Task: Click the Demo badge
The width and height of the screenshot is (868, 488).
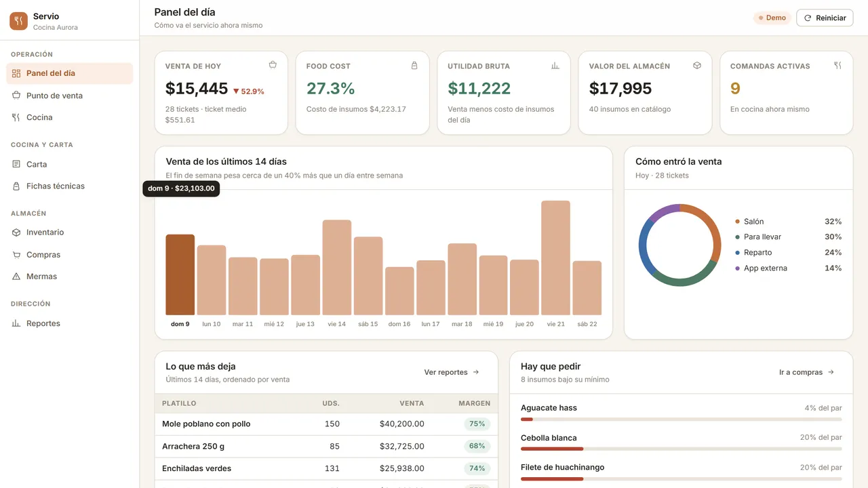Action: click(x=772, y=18)
